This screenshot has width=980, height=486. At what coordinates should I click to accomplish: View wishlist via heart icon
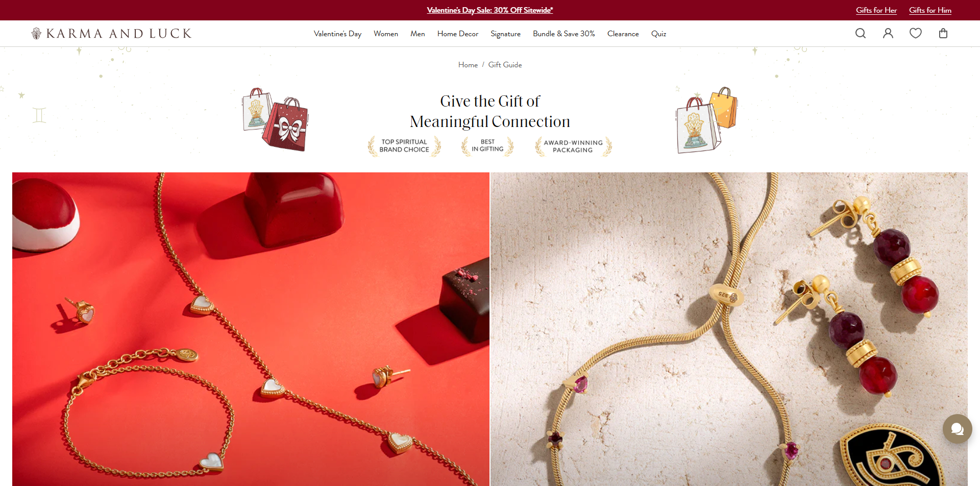[x=916, y=33]
